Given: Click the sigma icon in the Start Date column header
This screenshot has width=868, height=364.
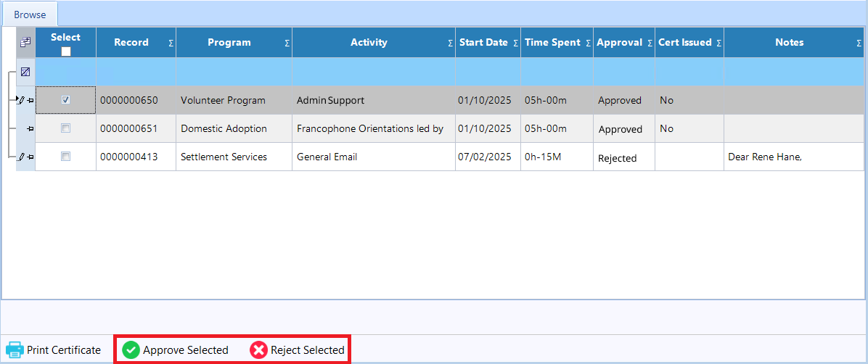Looking at the screenshot, I should (516, 44).
